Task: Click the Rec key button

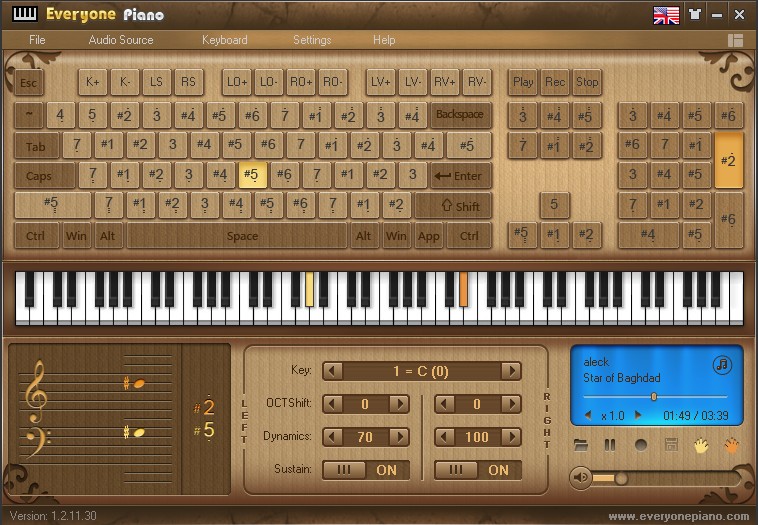Action: pyautogui.click(x=554, y=82)
